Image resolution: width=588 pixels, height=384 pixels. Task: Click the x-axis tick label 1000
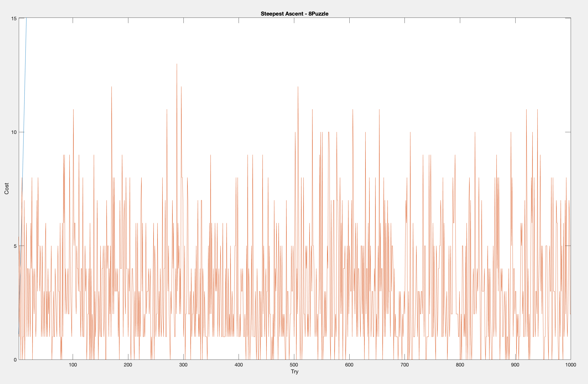[x=570, y=365]
